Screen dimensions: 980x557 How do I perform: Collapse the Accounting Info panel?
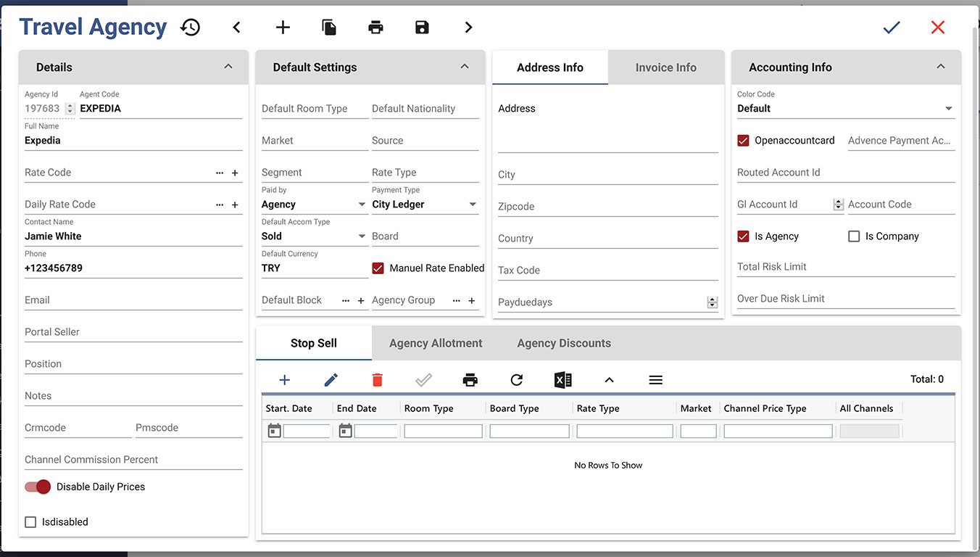point(941,67)
